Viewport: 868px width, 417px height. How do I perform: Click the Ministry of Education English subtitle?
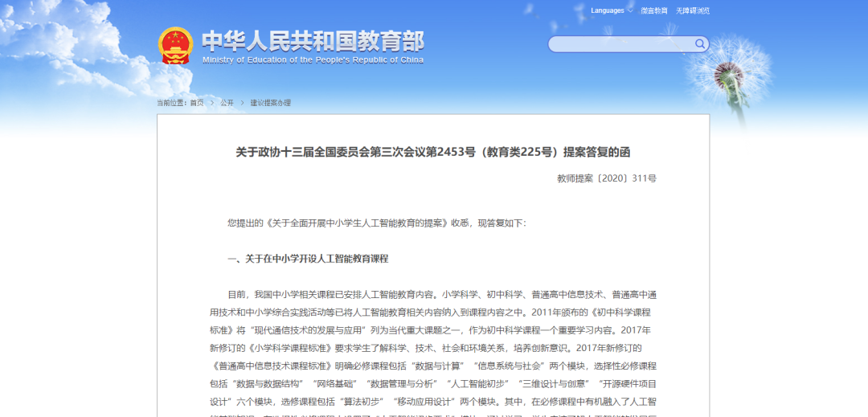click(x=313, y=60)
